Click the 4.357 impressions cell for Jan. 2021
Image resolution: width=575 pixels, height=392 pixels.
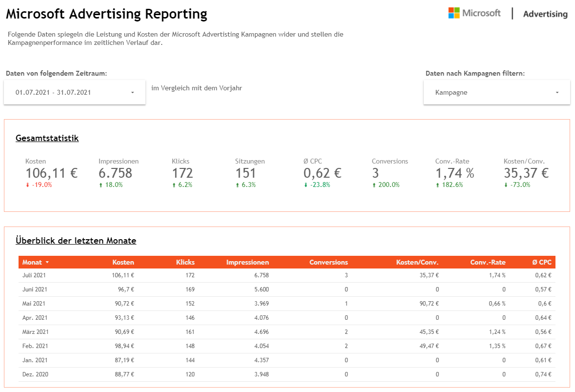pos(262,360)
